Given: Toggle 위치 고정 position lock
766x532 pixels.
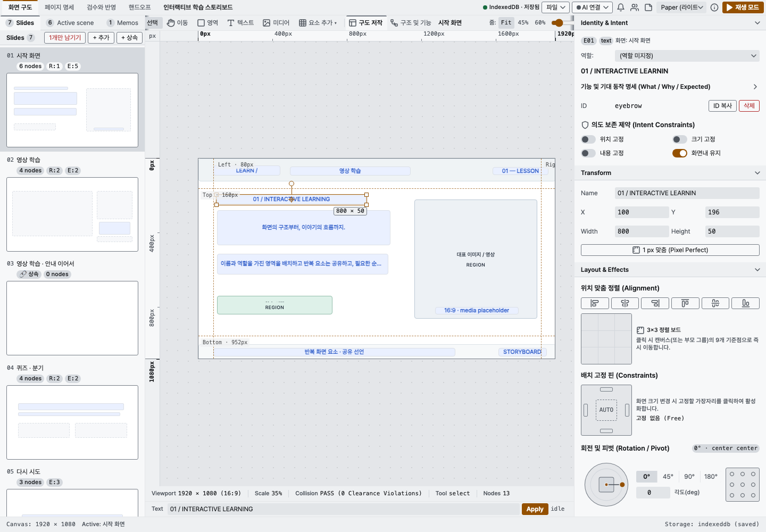Looking at the screenshot, I should click(588, 139).
